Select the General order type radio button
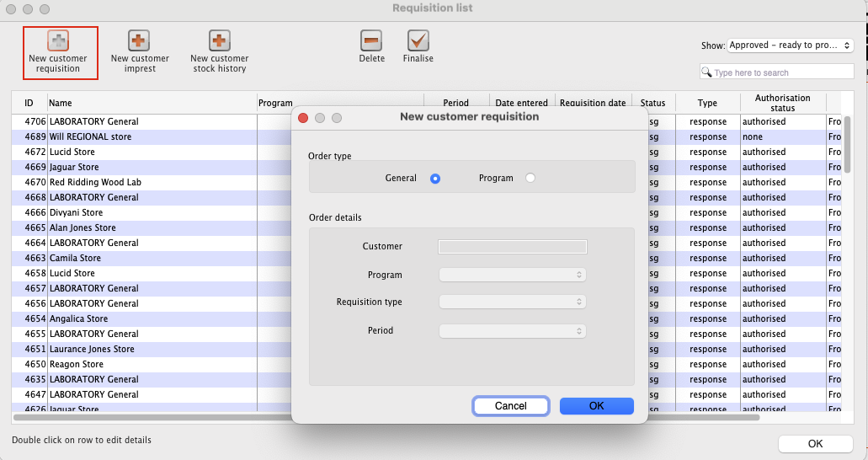 [x=435, y=178]
